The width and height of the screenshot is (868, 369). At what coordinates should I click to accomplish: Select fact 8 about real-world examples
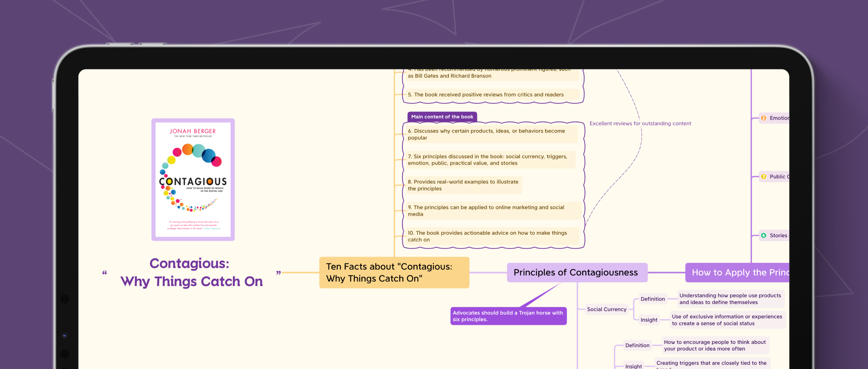tap(463, 185)
